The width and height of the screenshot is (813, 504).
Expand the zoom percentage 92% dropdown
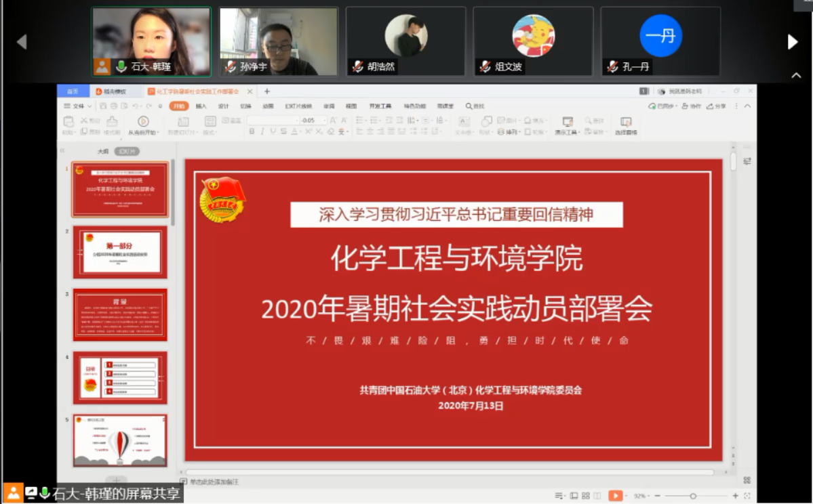pyautogui.click(x=639, y=496)
